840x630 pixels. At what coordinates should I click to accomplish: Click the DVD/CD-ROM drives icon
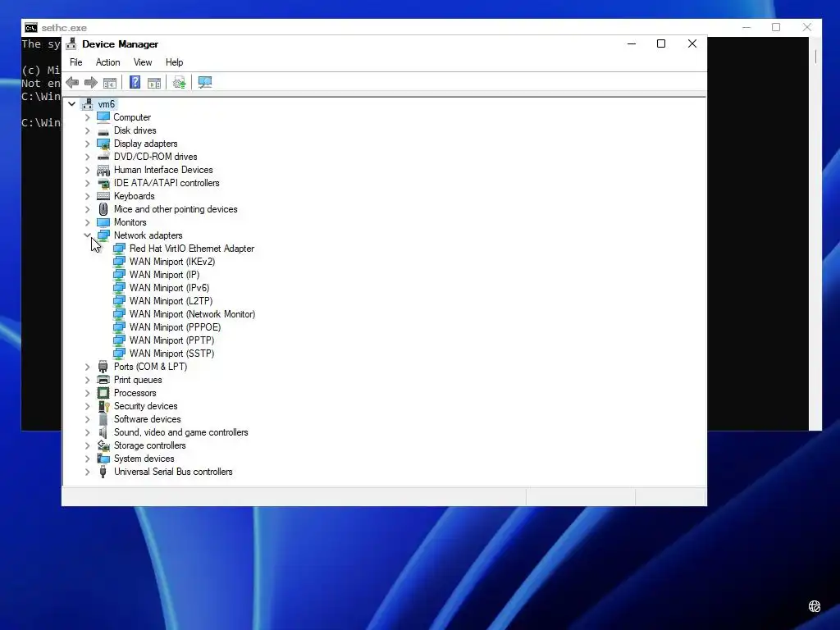103,157
